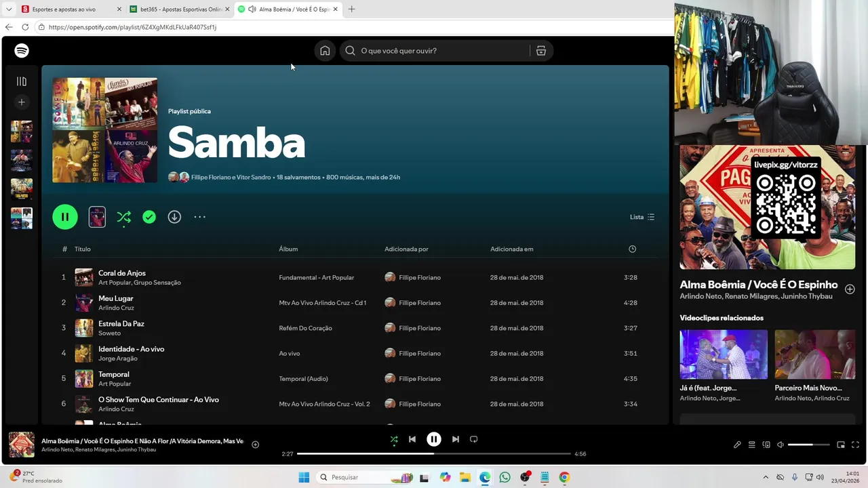Adjust the Spotify volume slider
This screenshot has width=868, height=488.
click(x=809, y=445)
